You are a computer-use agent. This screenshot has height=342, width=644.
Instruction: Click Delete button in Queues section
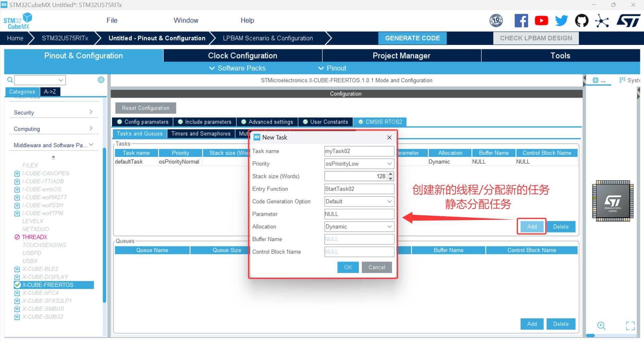[x=561, y=324]
